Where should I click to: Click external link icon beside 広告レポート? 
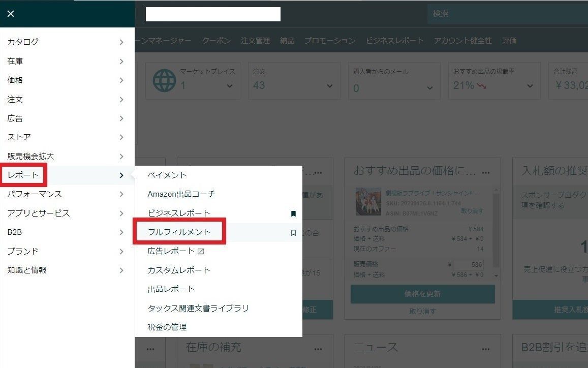pyautogui.click(x=201, y=251)
